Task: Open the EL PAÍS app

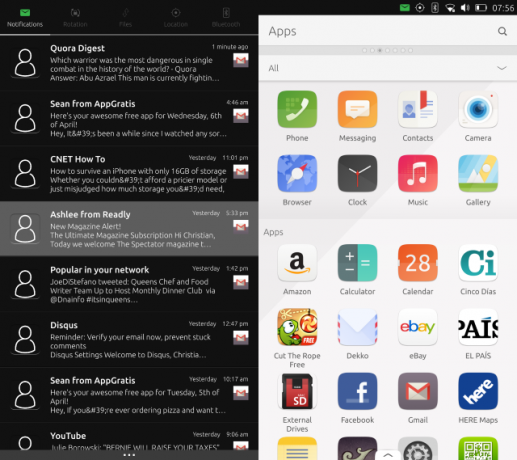Action: tap(478, 327)
